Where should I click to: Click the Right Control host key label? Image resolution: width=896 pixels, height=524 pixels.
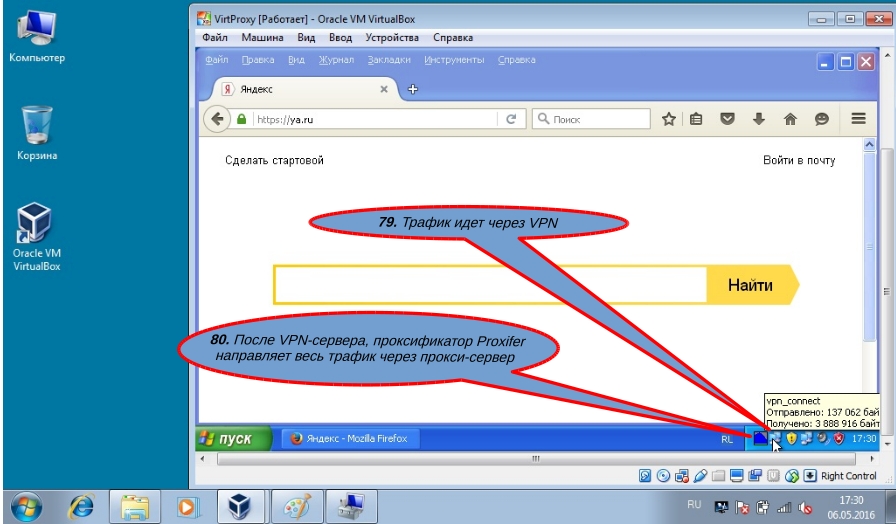(849, 475)
